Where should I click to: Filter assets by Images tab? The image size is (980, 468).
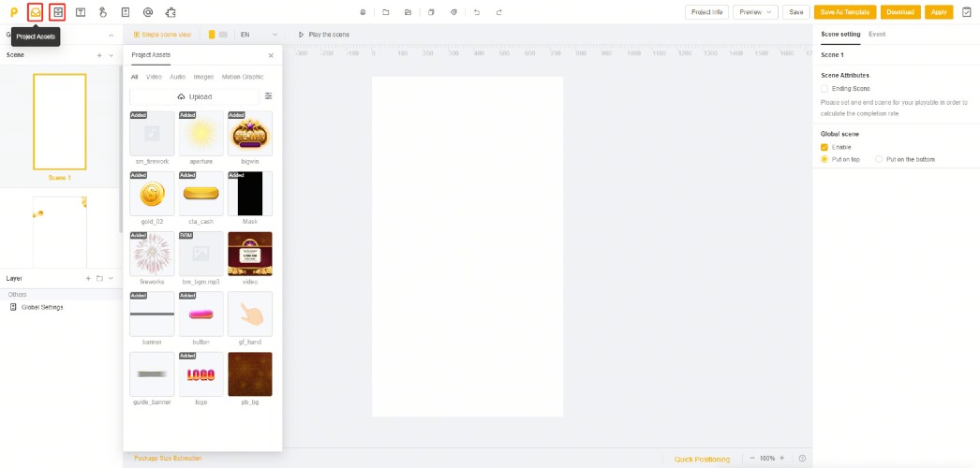[x=203, y=77]
